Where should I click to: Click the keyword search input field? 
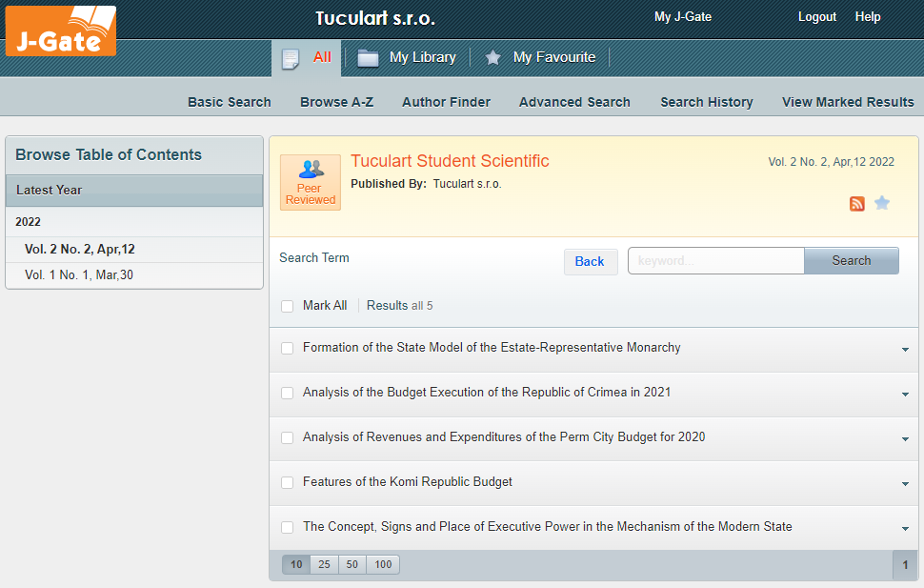click(x=715, y=261)
